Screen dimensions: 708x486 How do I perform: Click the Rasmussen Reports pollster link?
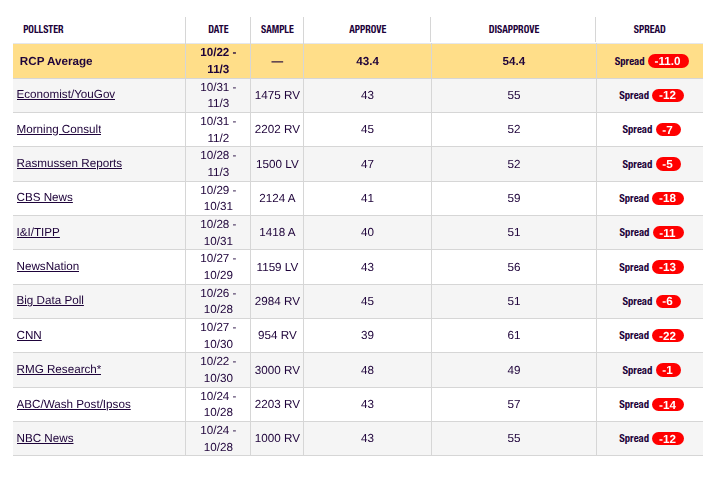pyautogui.click(x=69, y=163)
